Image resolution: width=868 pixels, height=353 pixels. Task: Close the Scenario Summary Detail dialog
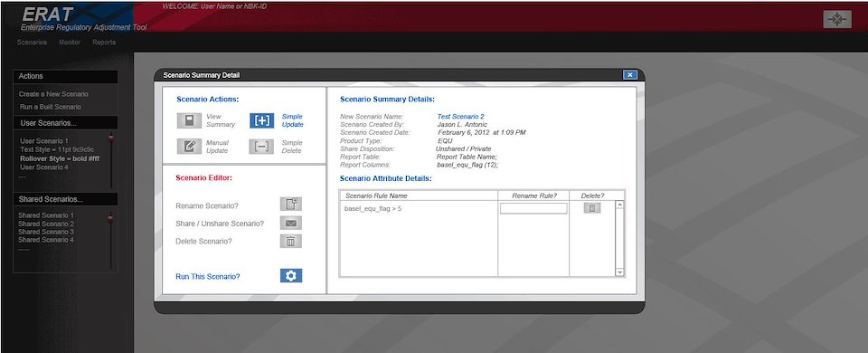pyautogui.click(x=629, y=75)
